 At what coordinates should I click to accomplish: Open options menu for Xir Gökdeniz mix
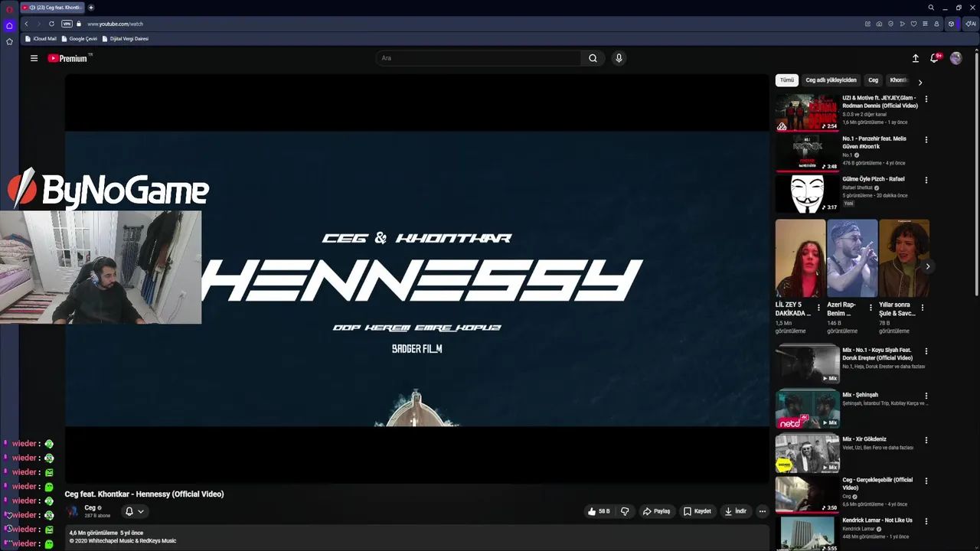[x=926, y=440]
